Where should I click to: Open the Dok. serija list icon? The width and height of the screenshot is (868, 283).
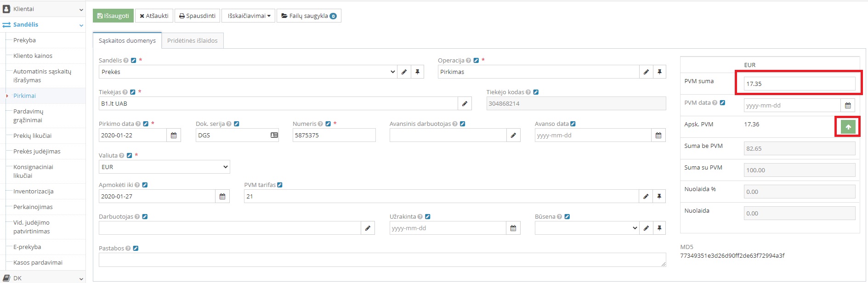[x=274, y=136]
